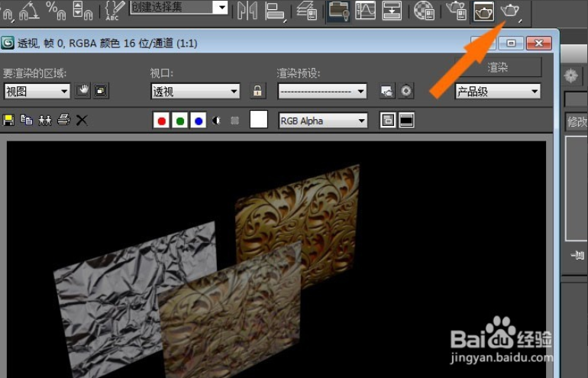
Task: Toggle the alpha channel display
Action: coord(216,121)
